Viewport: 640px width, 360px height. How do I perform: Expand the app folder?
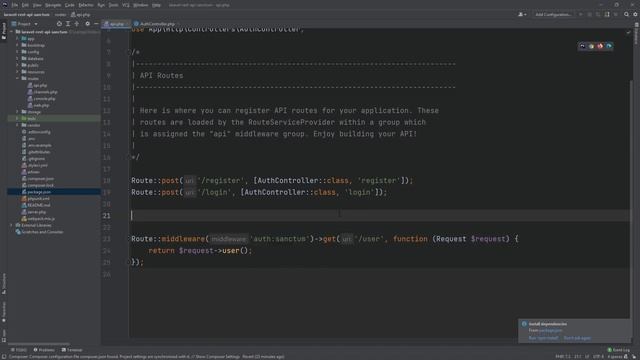pyautogui.click(x=17, y=39)
